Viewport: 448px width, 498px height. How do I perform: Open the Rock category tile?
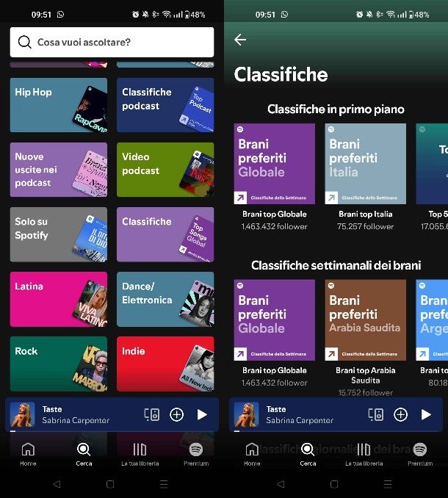(59, 364)
